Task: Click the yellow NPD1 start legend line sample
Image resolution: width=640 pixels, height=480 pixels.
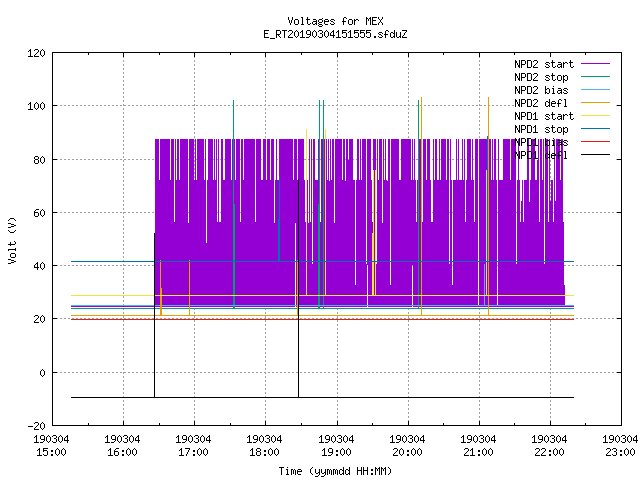Action: (x=595, y=116)
